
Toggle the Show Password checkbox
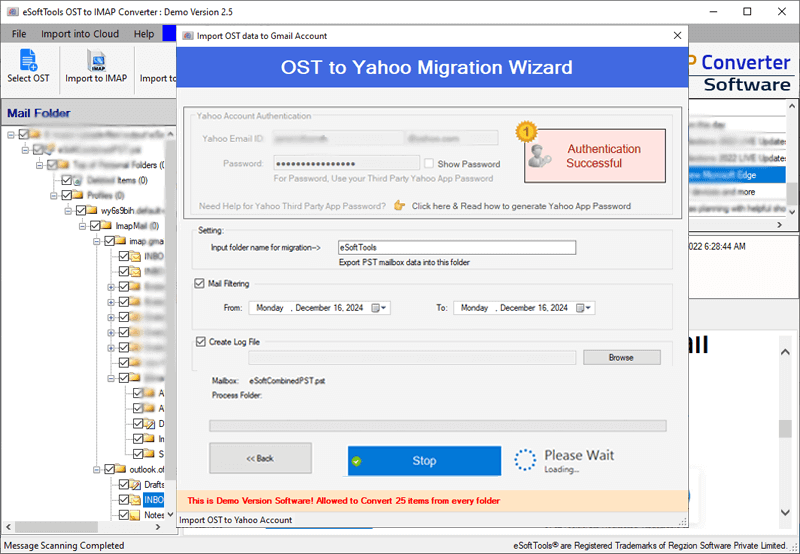(429, 164)
